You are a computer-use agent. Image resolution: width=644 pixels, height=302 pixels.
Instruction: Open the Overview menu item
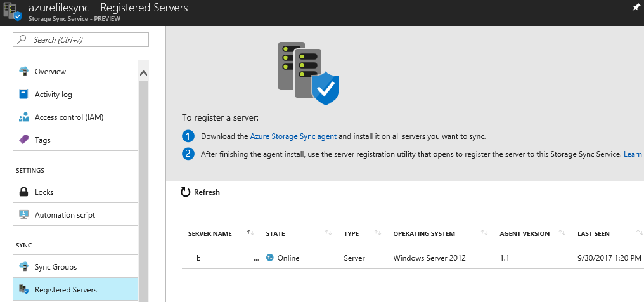click(50, 72)
